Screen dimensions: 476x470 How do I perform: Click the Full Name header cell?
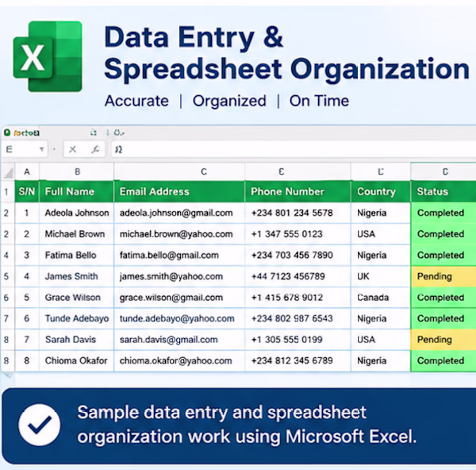click(77, 191)
